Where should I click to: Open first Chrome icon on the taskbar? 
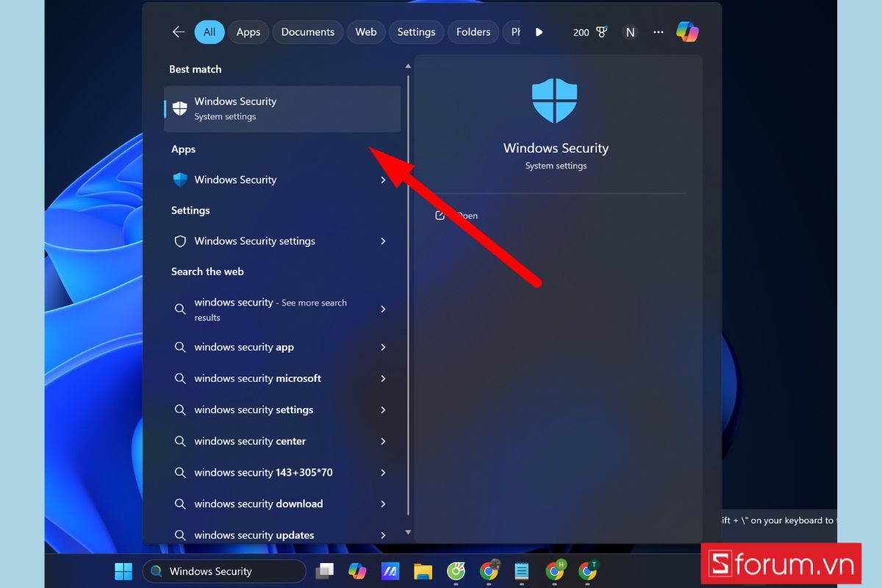[x=490, y=570]
